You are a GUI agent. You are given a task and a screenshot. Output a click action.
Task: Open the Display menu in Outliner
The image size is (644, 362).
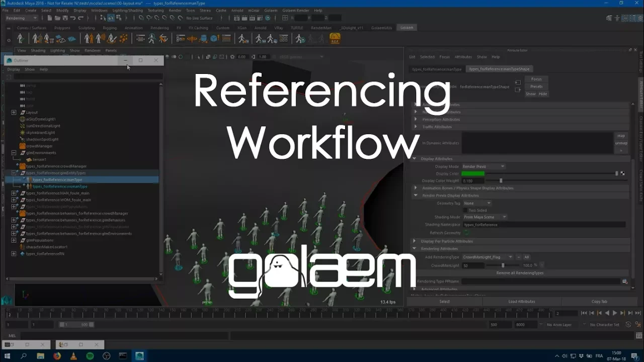14,69
